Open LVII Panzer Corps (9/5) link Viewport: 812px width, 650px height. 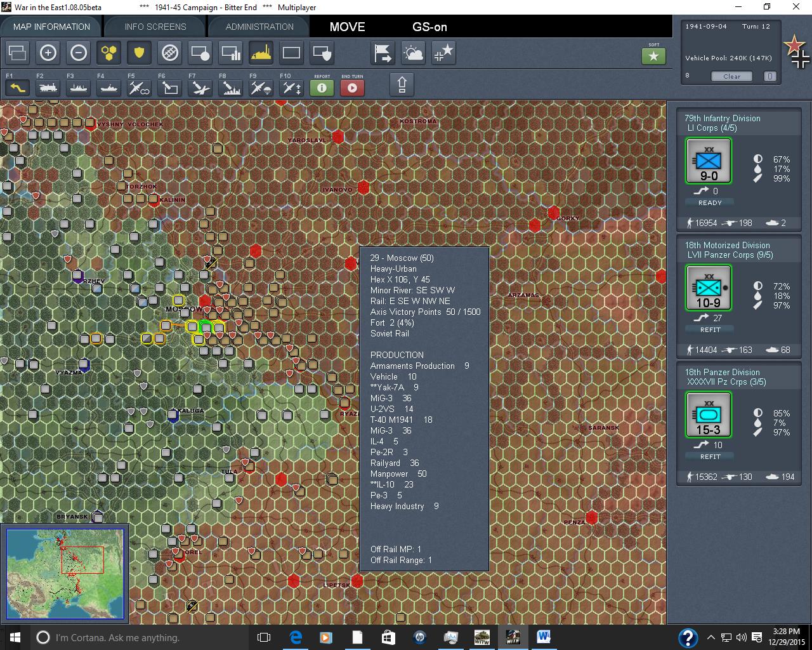pyautogui.click(x=730, y=255)
